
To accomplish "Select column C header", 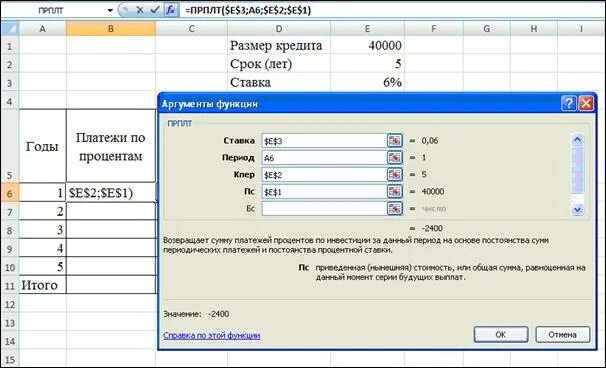I will pyautogui.click(x=192, y=29).
